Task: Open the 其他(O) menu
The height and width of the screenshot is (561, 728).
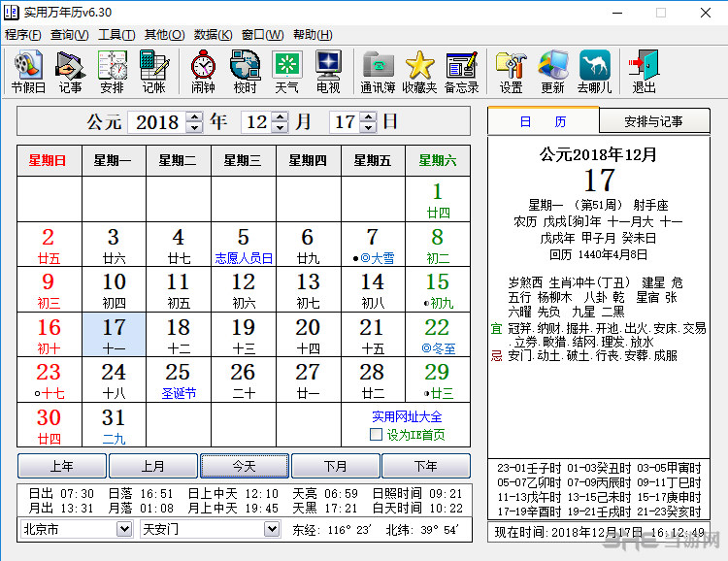Action: [164, 35]
